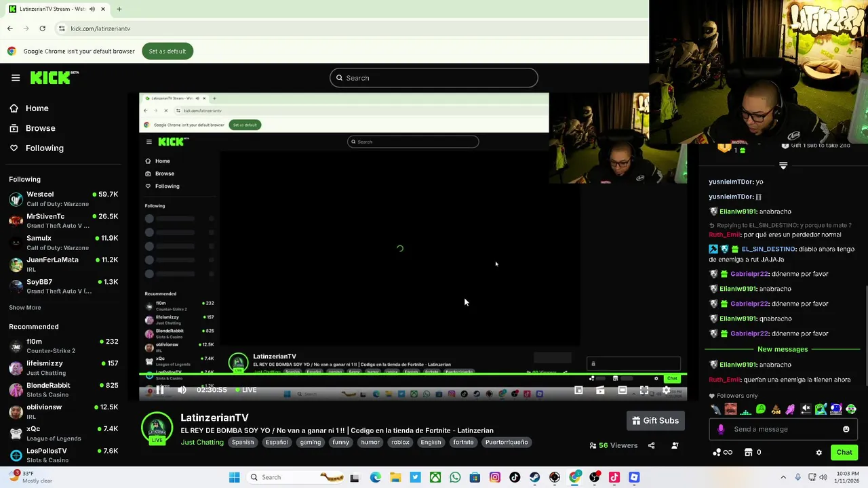Open player settings gear
Image resolution: width=868 pixels, height=488 pixels.
click(x=666, y=390)
